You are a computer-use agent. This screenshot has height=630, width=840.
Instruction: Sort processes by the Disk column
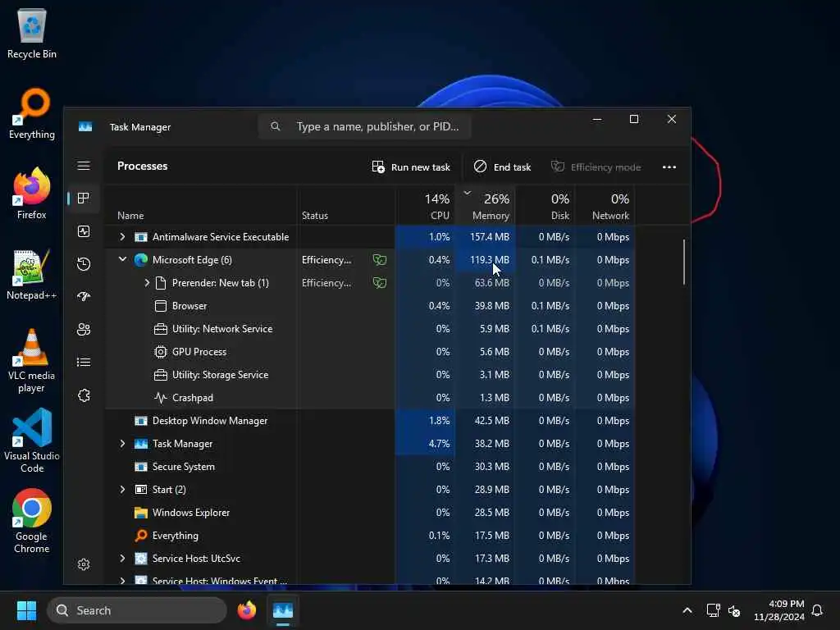[545, 205]
